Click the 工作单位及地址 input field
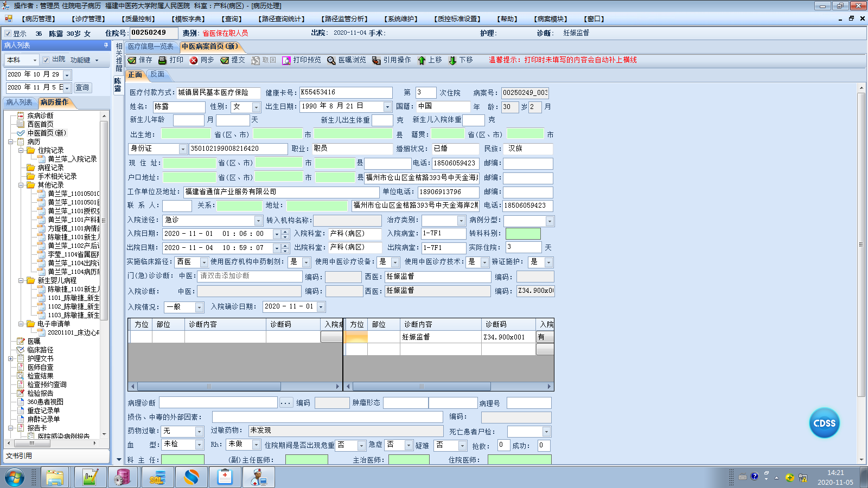Screen dimensions: 868x488 (281, 192)
